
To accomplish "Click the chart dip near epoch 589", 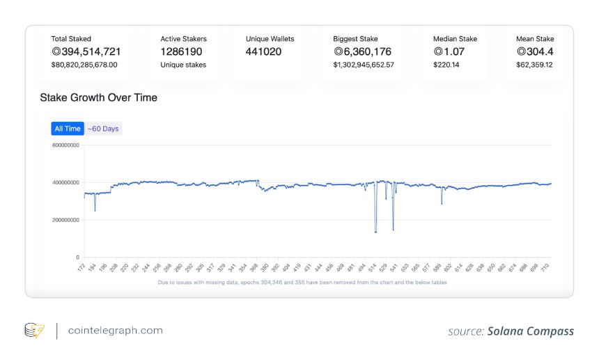I will (x=442, y=203).
